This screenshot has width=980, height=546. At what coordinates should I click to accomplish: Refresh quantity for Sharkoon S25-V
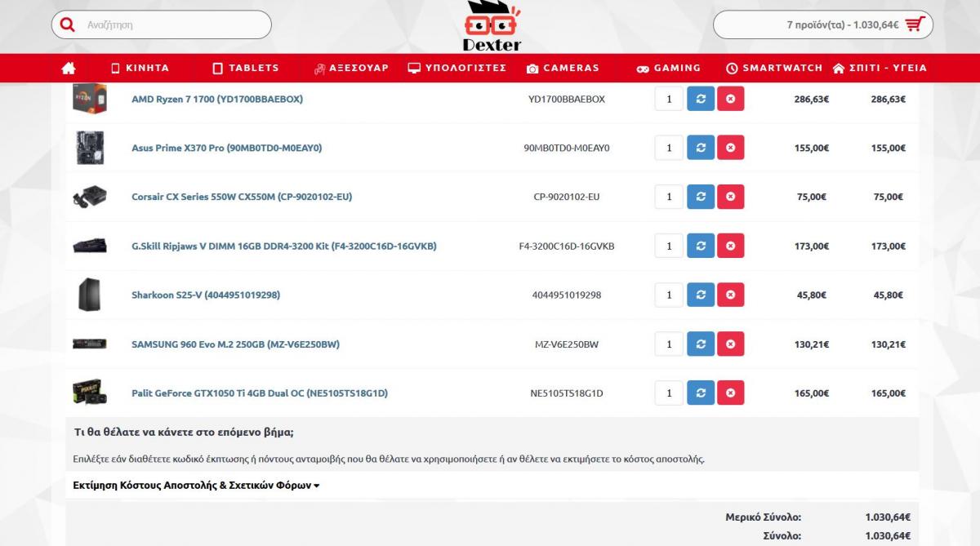700,295
